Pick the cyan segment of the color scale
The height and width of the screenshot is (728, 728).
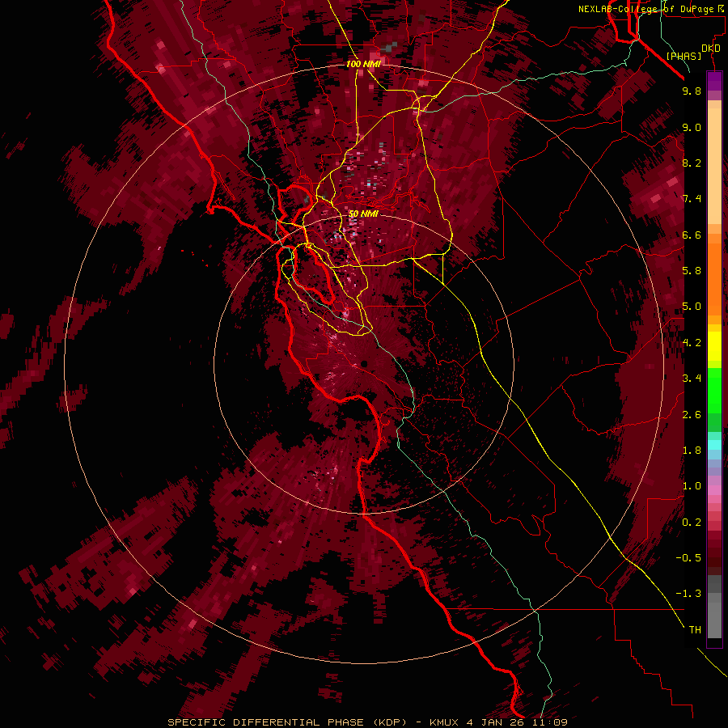coord(714,445)
